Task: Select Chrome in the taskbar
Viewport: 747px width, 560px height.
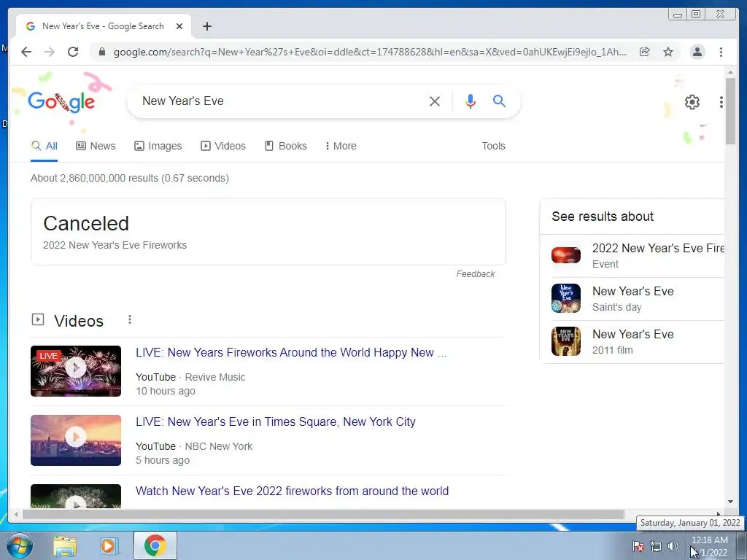Action: click(155, 545)
